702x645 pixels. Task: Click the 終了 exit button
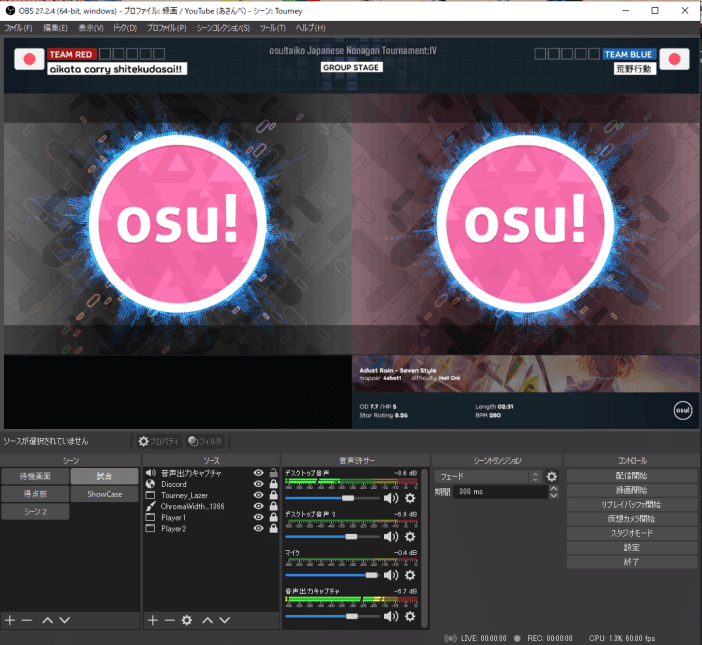631,562
